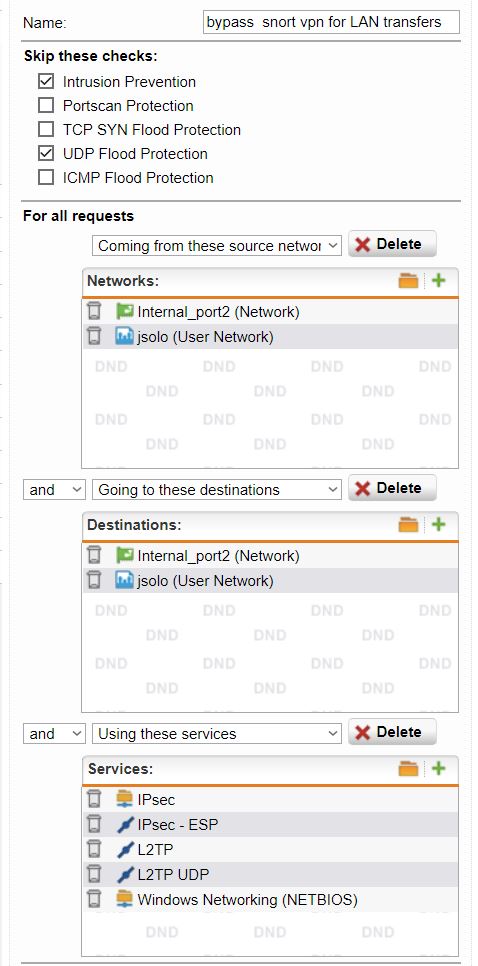Open 'Coming from these source networks' dropdown
Viewport: 478px width, 966px height.
click(x=216, y=246)
